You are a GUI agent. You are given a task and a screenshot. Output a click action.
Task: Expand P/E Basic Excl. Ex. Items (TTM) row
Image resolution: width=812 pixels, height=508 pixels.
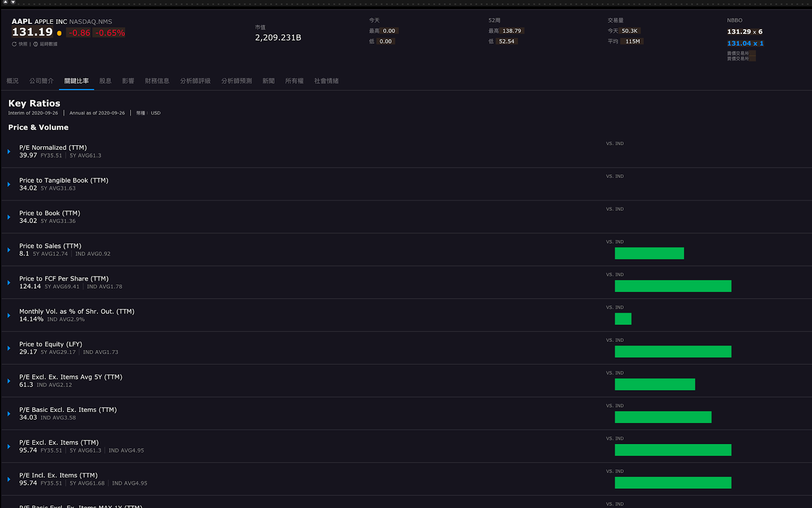[x=9, y=414]
